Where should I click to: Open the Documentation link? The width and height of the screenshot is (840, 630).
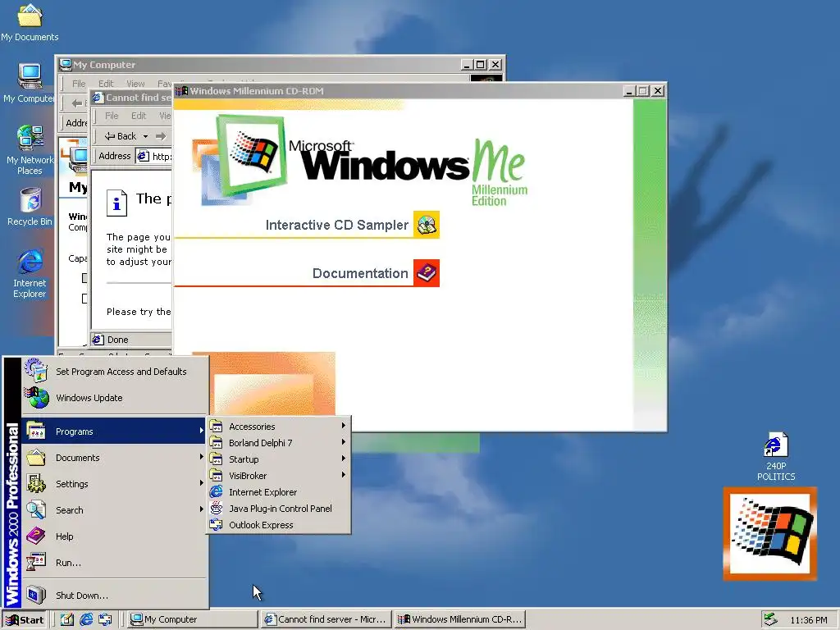click(360, 273)
